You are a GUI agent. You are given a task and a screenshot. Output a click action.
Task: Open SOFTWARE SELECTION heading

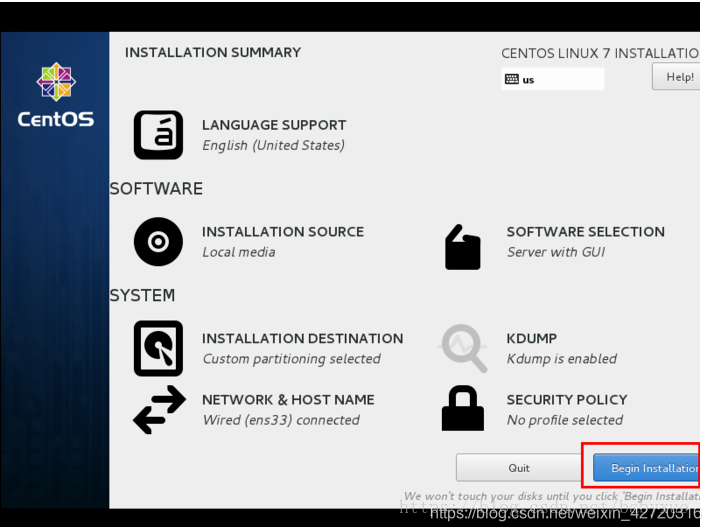click(586, 232)
